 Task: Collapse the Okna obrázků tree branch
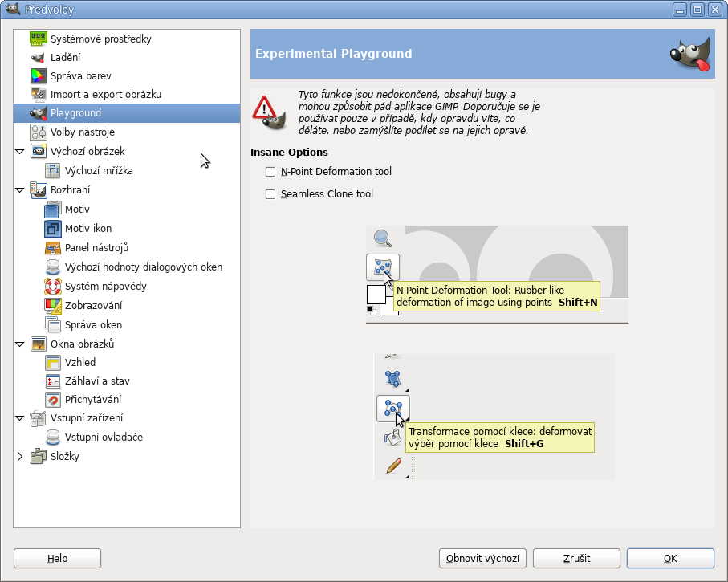(x=20, y=344)
